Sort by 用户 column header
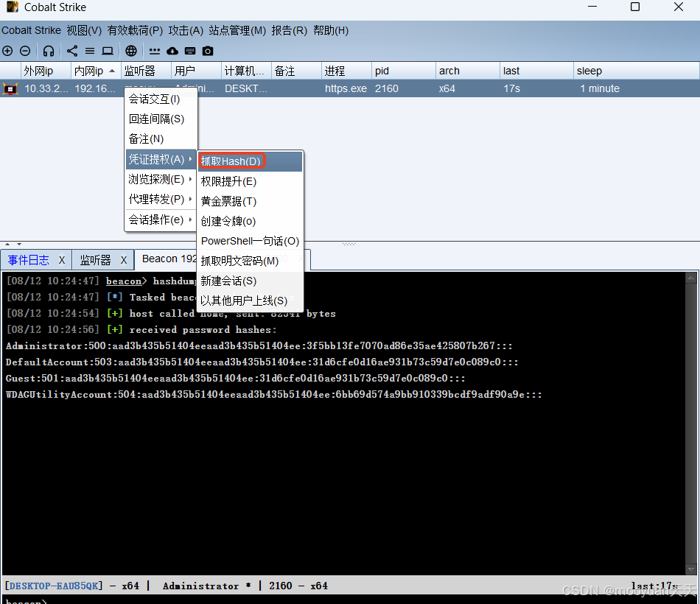 (x=196, y=71)
